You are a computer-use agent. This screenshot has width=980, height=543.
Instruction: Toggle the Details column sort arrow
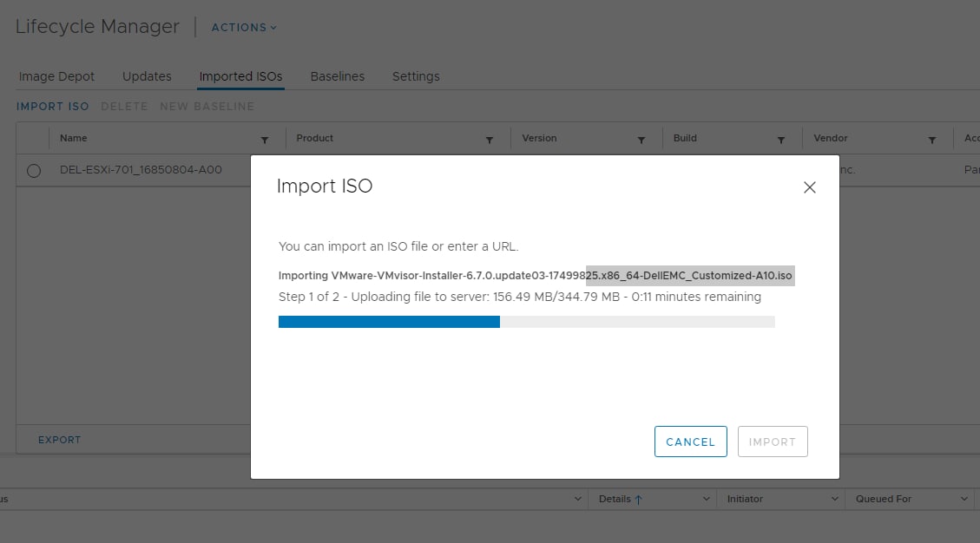click(638, 500)
